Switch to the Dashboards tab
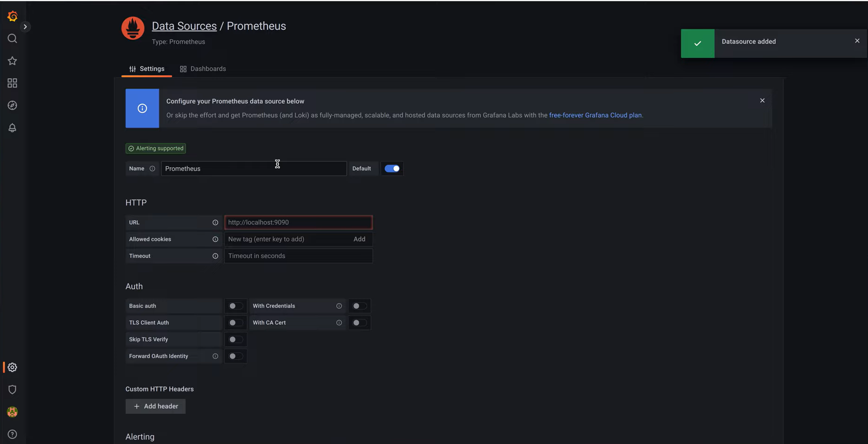Screen dimensions: 868x444 [x=203, y=69]
